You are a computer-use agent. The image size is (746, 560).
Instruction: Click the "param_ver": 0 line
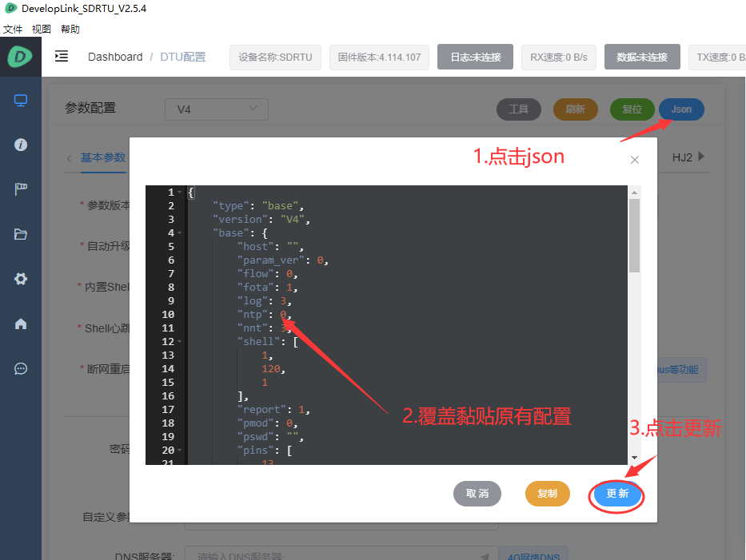click(282, 260)
